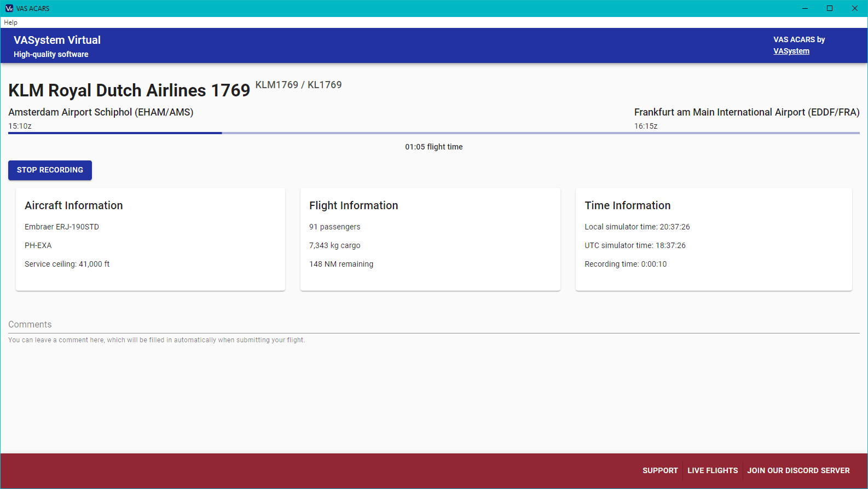Click the comment helper hint text
This screenshot has height=489, width=868.
point(157,340)
